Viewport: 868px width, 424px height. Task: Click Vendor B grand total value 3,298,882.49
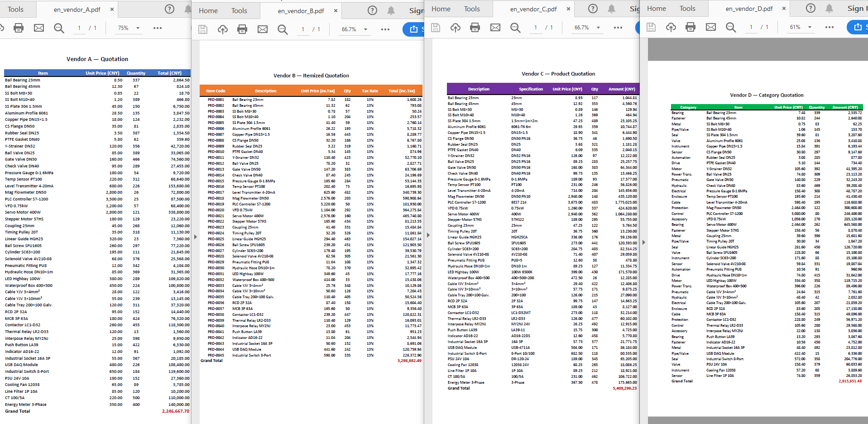[x=409, y=361]
